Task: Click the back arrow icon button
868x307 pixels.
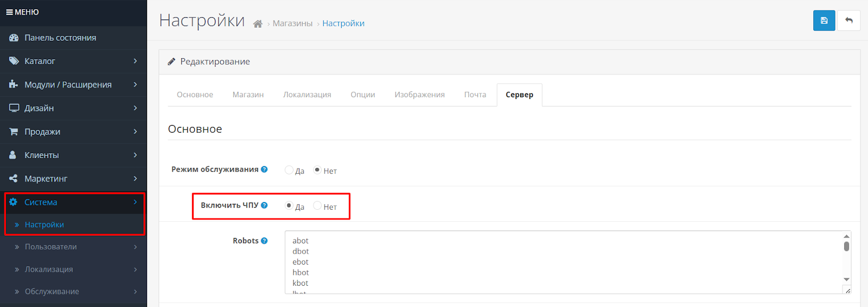Action: click(848, 21)
